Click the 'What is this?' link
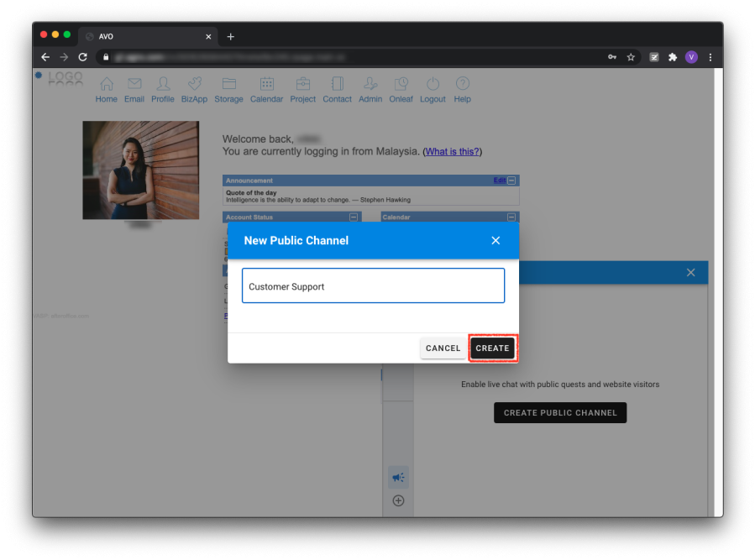The image size is (755, 560). (452, 152)
